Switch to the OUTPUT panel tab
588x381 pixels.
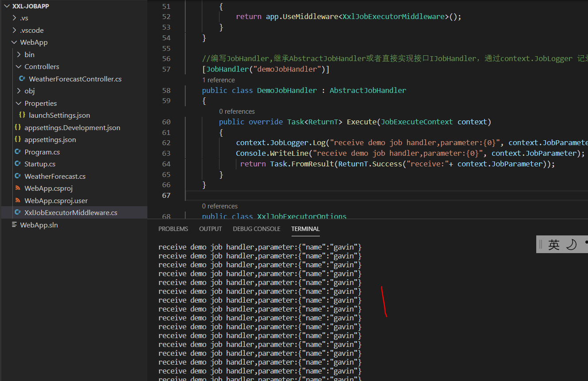[x=211, y=229]
